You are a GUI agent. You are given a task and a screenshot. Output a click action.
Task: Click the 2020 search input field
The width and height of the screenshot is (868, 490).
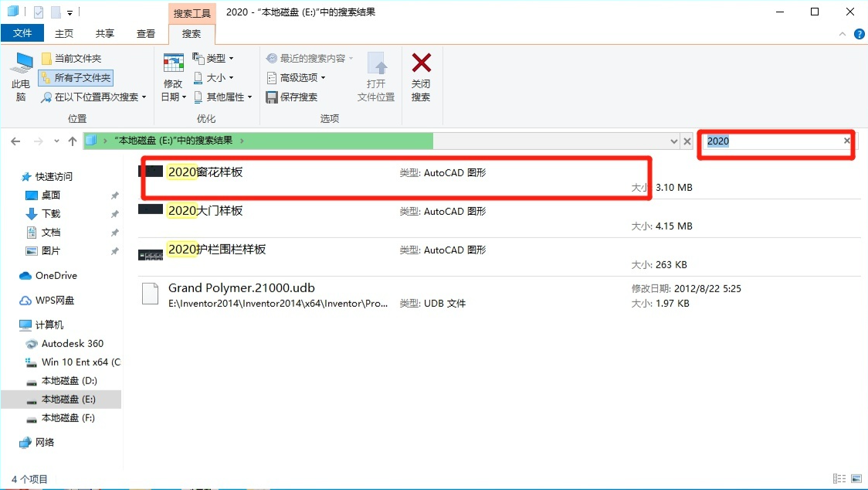pos(772,141)
